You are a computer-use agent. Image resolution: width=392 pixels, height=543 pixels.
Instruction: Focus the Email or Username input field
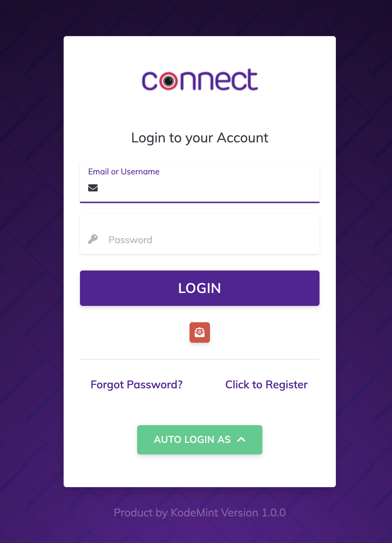pos(200,183)
